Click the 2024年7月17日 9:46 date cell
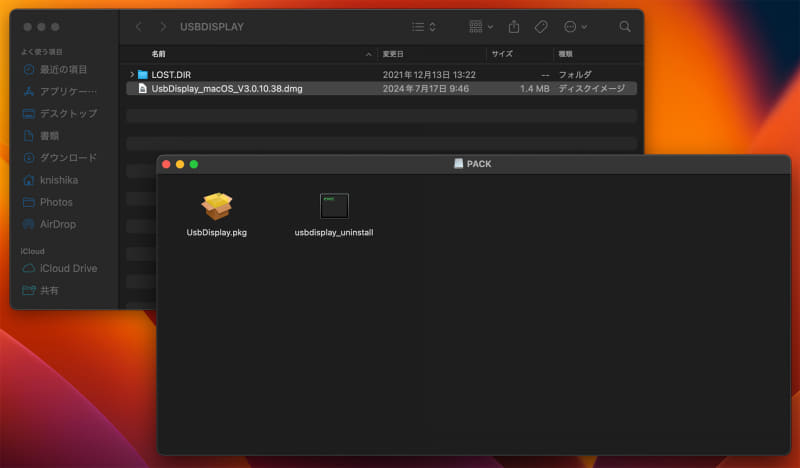This screenshot has width=800, height=468. point(426,88)
